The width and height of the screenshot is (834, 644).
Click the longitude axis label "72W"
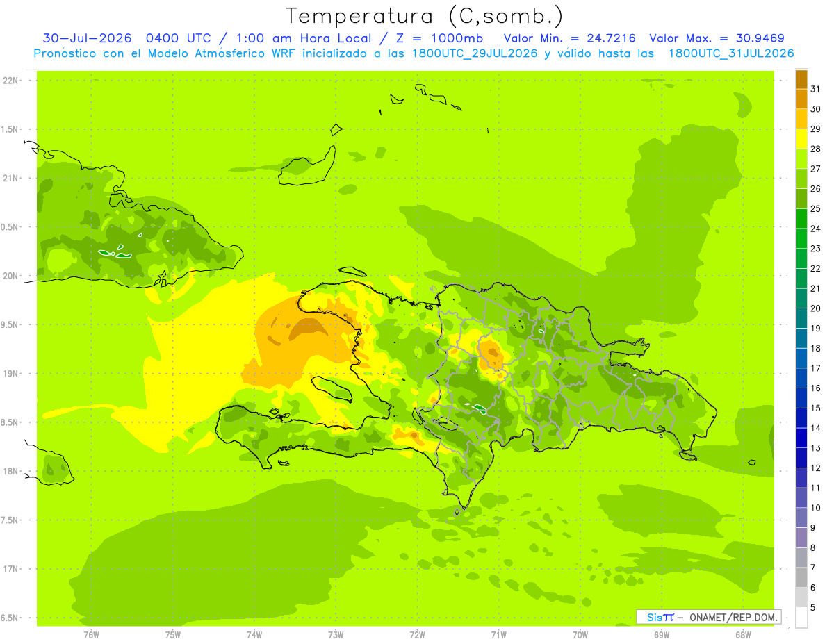tap(417, 635)
